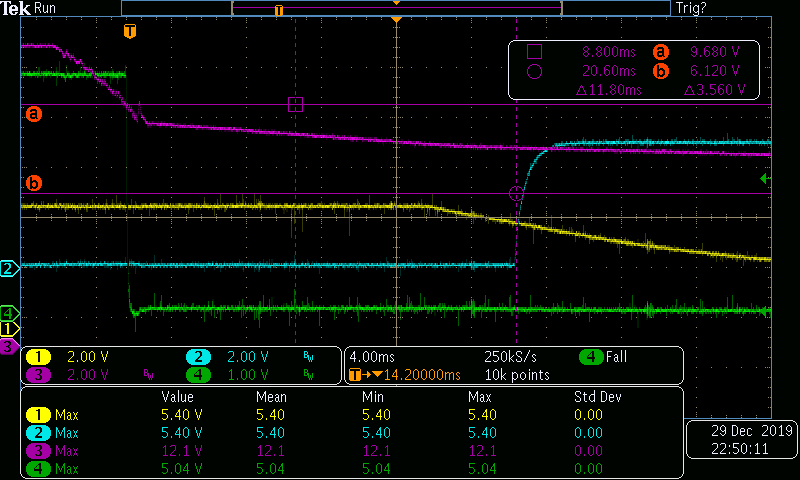
Task: Select horizontal cursor a label
Action: coord(34,113)
